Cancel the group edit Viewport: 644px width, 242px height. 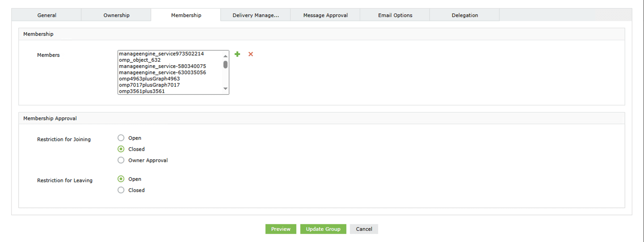point(364,229)
